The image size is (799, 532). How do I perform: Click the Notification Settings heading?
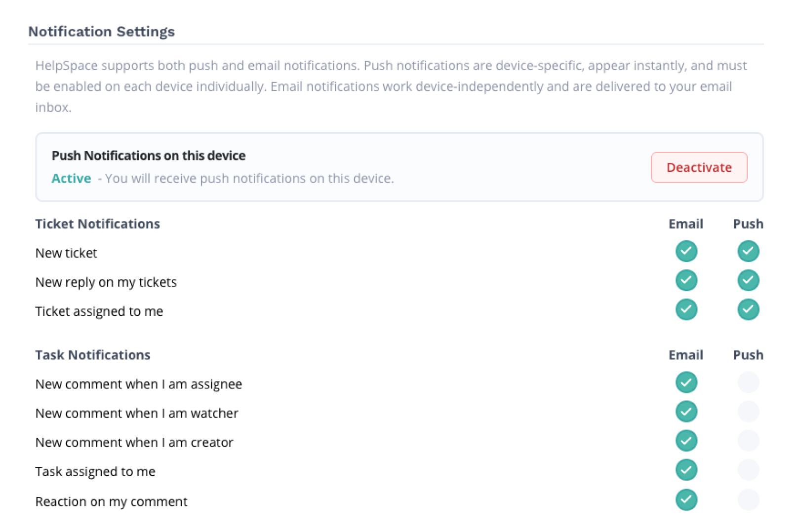[101, 32]
